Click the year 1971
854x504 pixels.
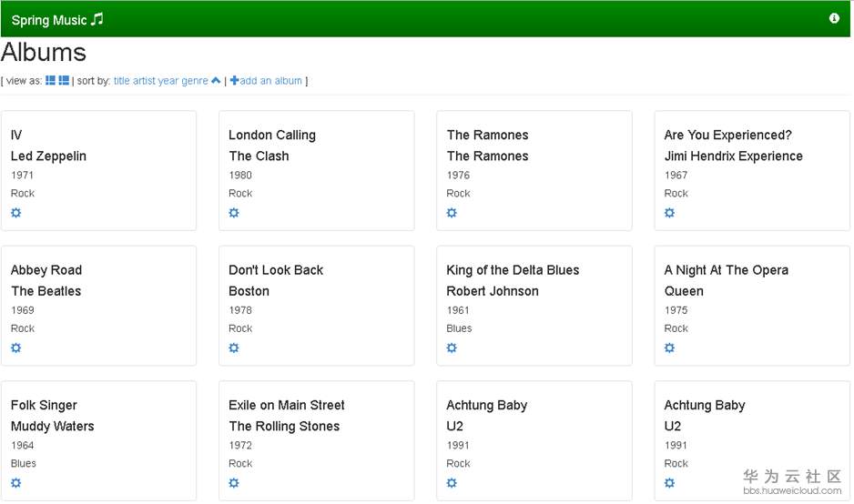tap(23, 176)
